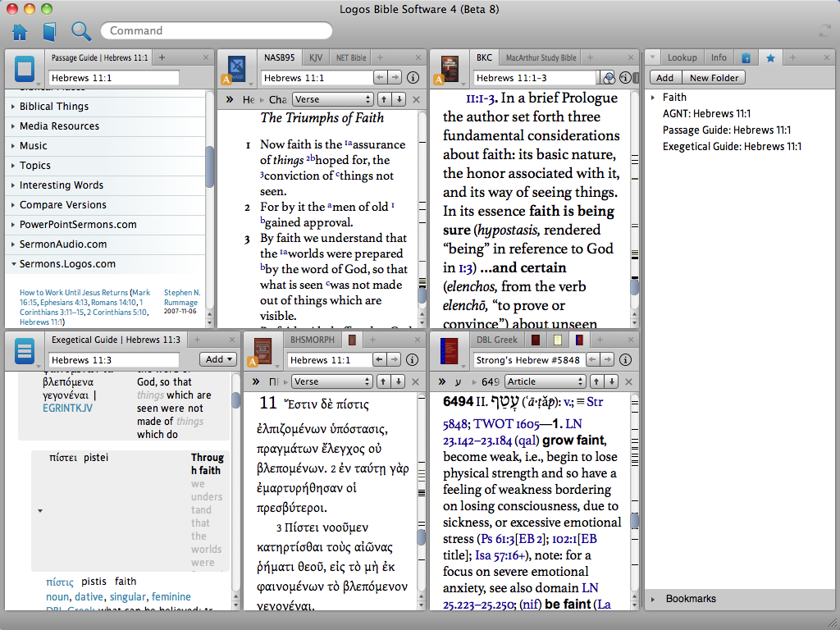Open the 11:1-3 reference link in BKC
This screenshot has width=840, height=630.
[x=482, y=98]
